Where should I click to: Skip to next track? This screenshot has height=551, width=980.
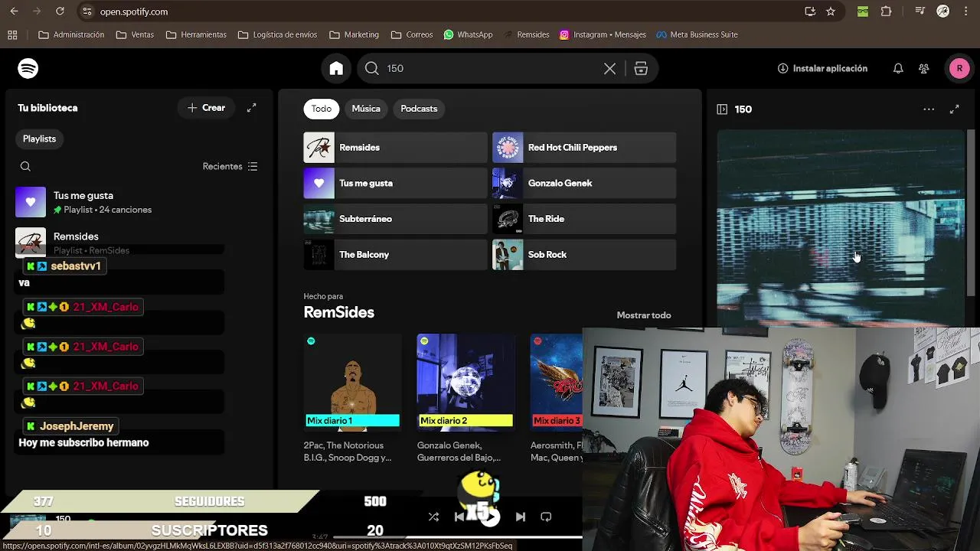521,517
